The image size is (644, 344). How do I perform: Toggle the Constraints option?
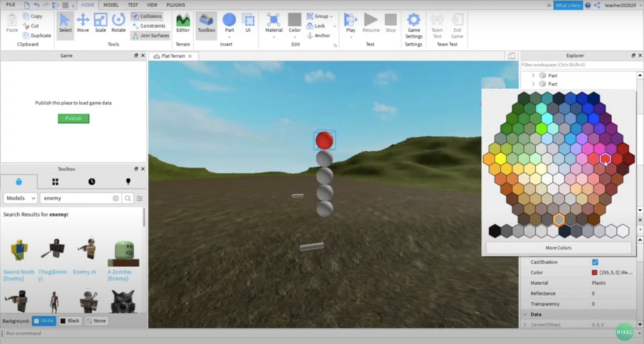pyautogui.click(x=149, y=26)
